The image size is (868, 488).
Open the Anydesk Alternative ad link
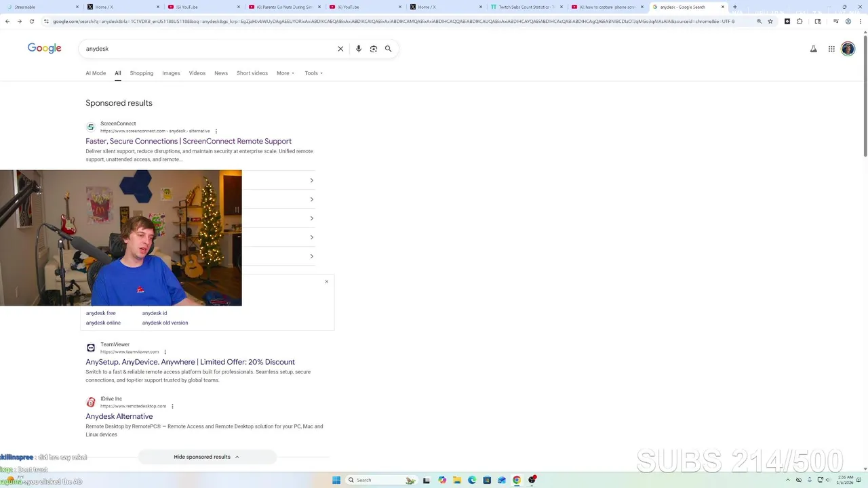tap(119, 416)
